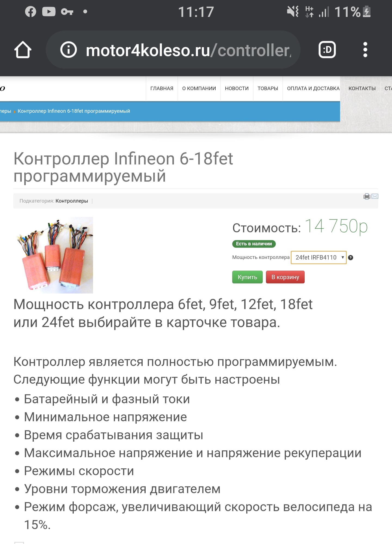The image size is (392, 544).
Task: Click the red В корзину button
Action: 285,277
